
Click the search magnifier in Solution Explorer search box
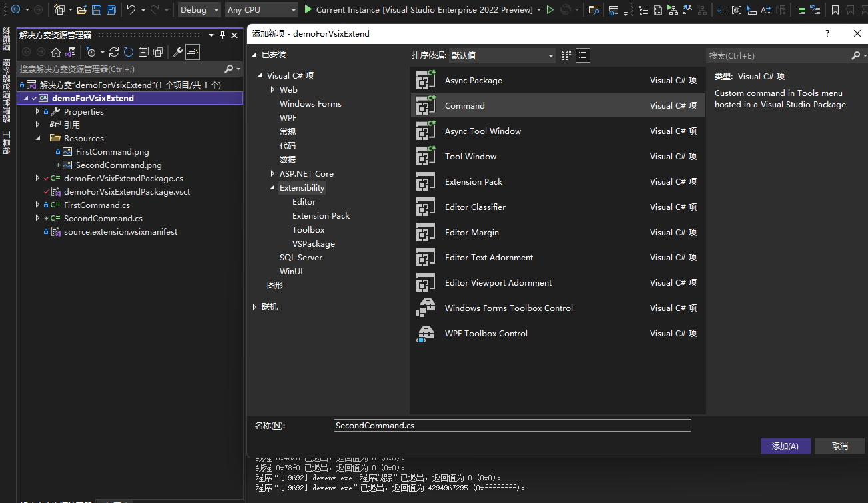tap(229, 69)
